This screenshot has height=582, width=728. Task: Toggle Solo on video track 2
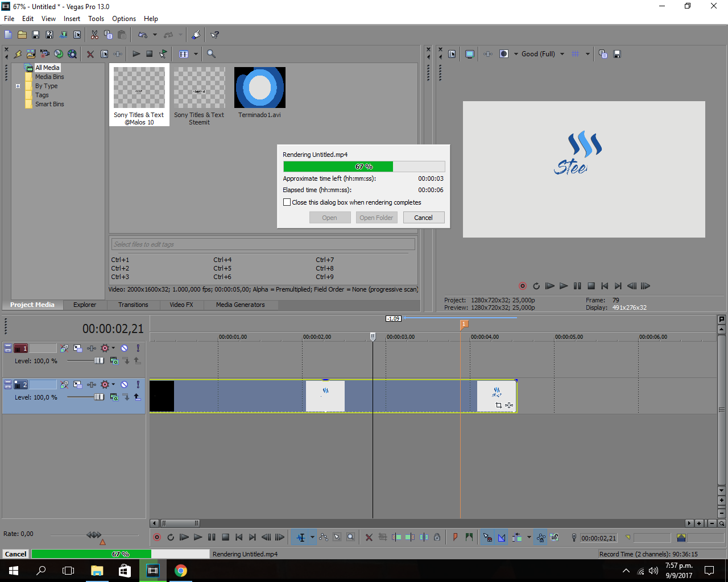coord(138,385)
